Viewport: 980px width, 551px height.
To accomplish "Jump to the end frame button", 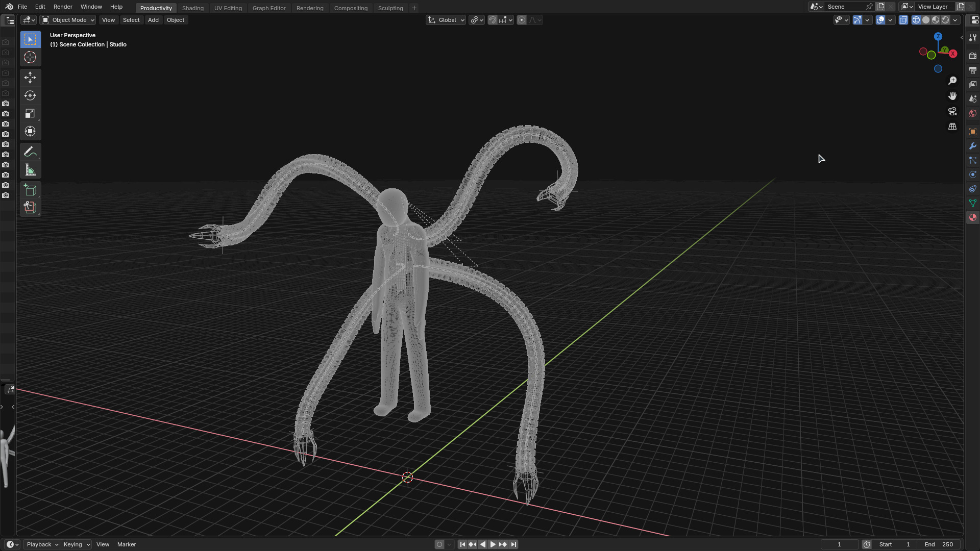I will tap(513, 544).
